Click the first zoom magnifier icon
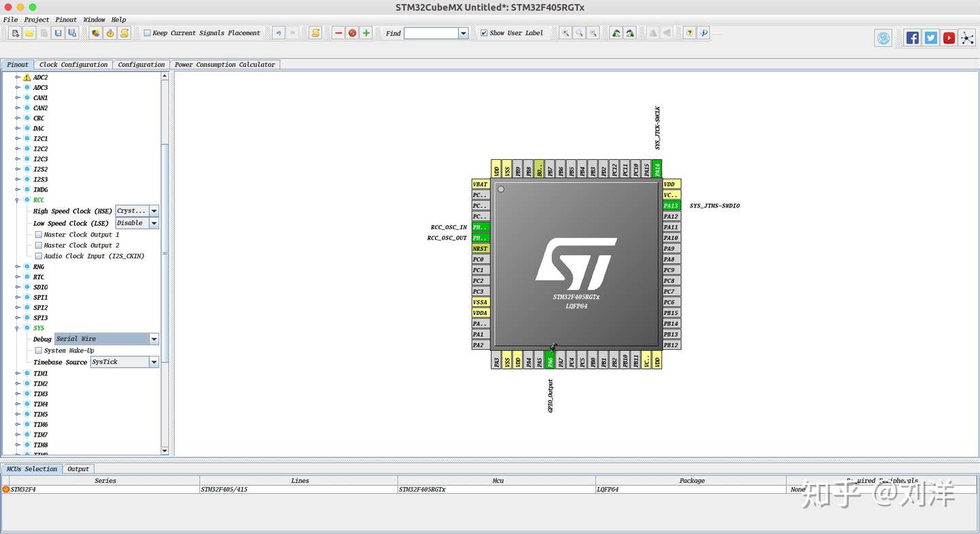 pyautogui.click(x=566, y=33)
